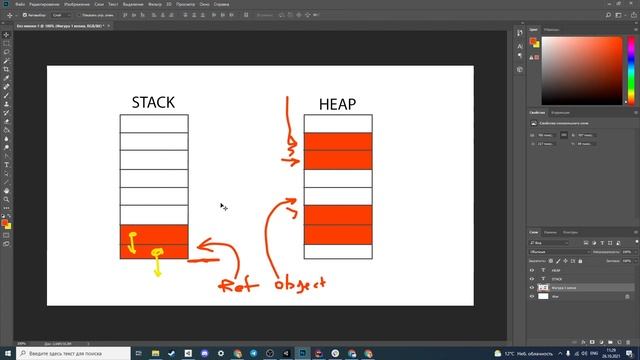
Task: Create a new group folder button
Action: pyautogui.click(x=610, y=342)
